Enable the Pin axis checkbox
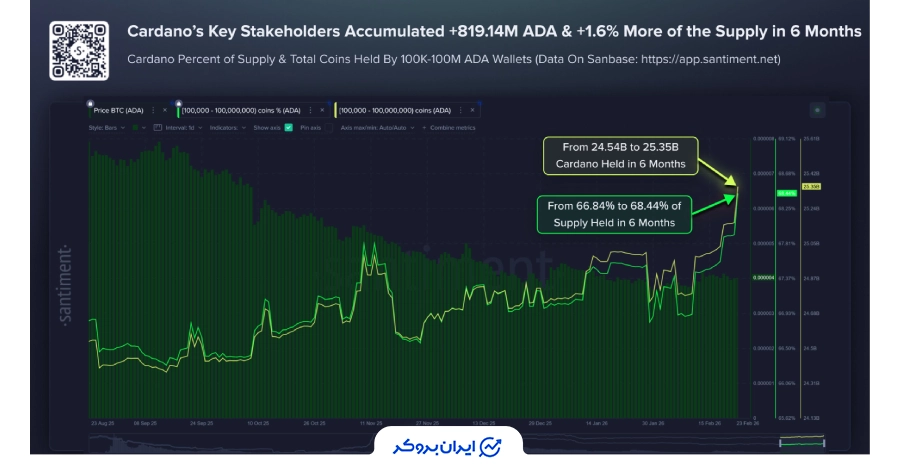Image resolution: width=900 pixels, height=471 pixels. [x=327, y=128]
